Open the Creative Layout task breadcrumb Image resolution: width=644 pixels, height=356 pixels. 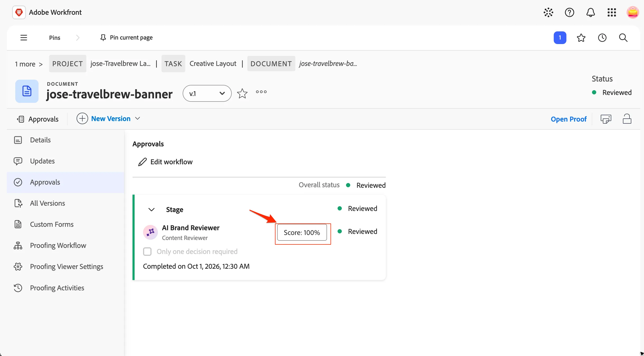tap(213, 64)
